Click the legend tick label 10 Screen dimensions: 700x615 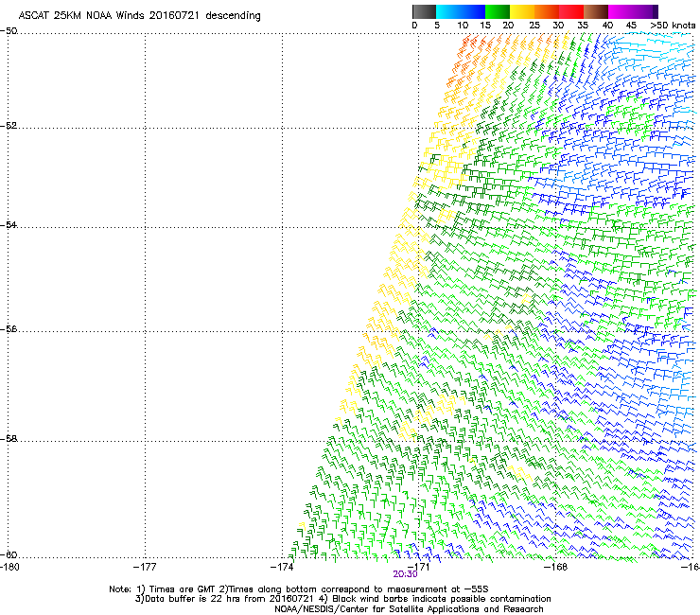463,26
